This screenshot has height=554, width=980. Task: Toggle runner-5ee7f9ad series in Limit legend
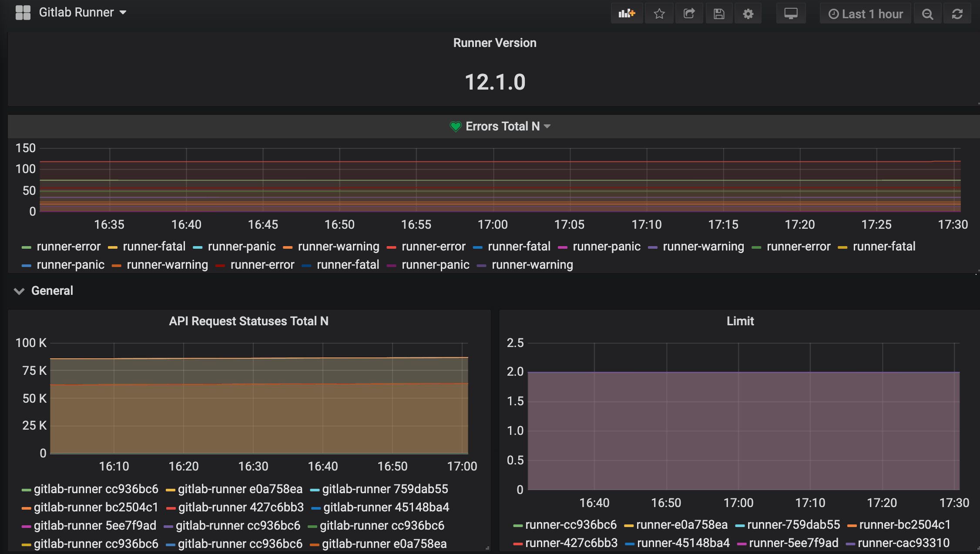pyautogui.click(x=793, y=543)
